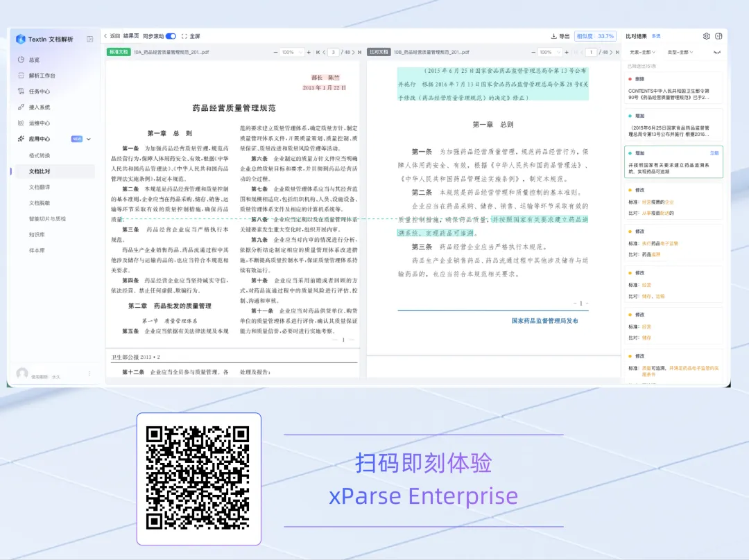Image resolution: width=749 pixels, height=560 pixels.
Task: Collapse the 应用中心 section chevron
Action: 88,139
